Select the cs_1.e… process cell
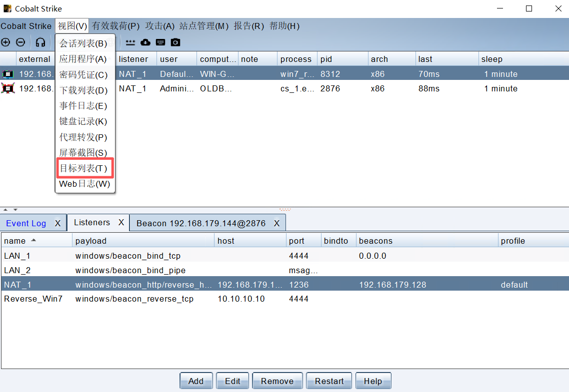The image size is (569, 392). tap(297, 88)
